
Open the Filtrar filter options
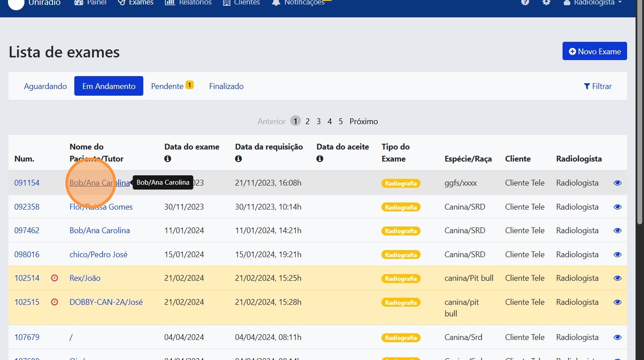[x=597, y=86]
